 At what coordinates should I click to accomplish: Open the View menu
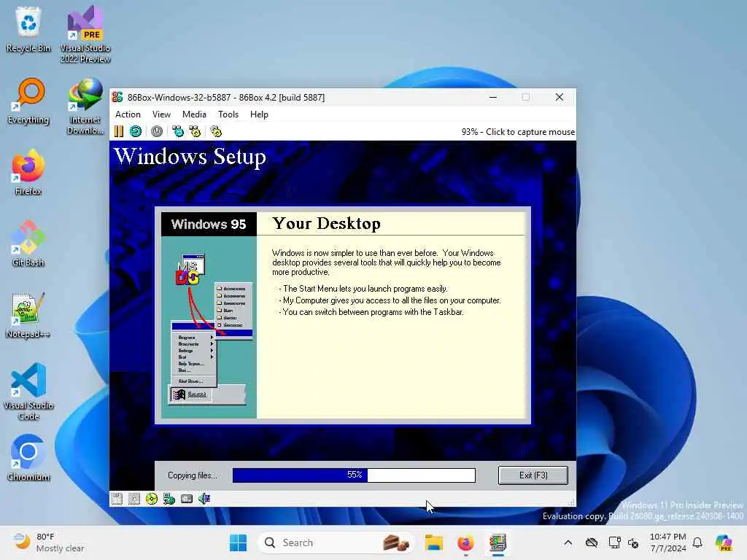161,114
